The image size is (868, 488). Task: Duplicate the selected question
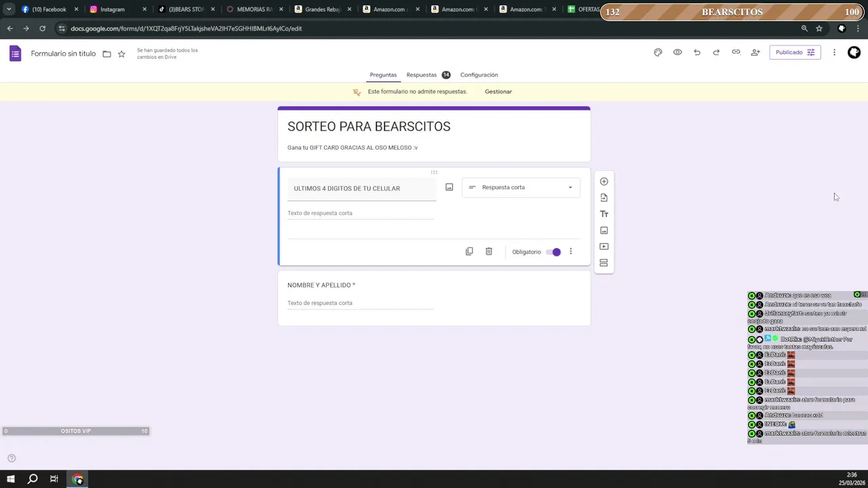(x=469, y=251)
